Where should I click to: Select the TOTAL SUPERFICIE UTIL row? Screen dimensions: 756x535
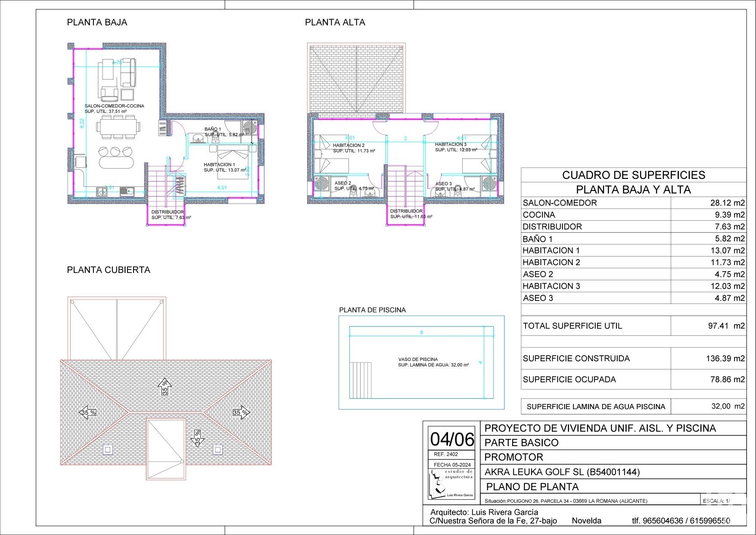(x=633, y=326)
